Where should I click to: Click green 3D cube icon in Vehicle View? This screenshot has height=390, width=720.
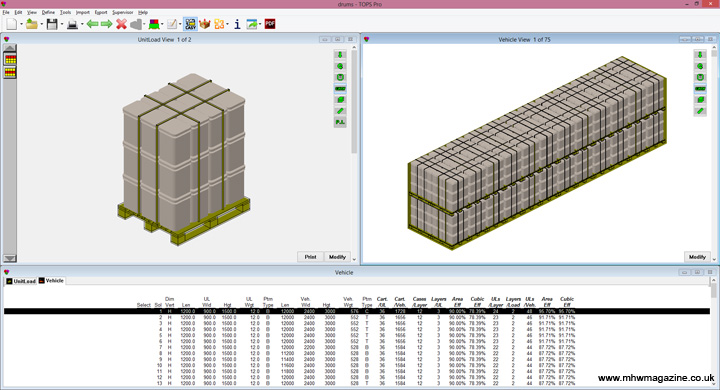tap(700, 100)
